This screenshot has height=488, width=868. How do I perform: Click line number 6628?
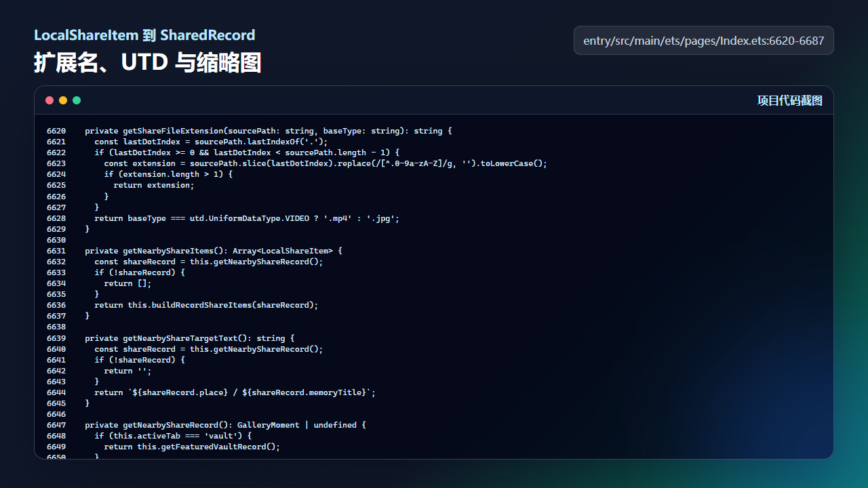coord(56,218)
